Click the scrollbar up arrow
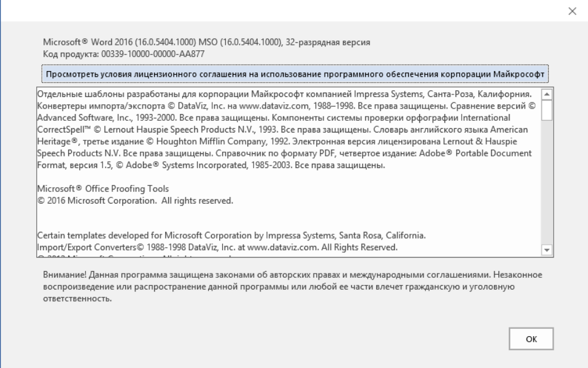 coord(547,94)
